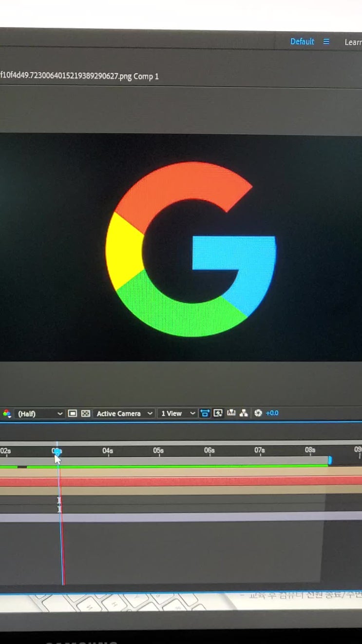Open the Timeline button icon
Image resolution: width=362 pixels, height=644 pixels.
point(231,413)
